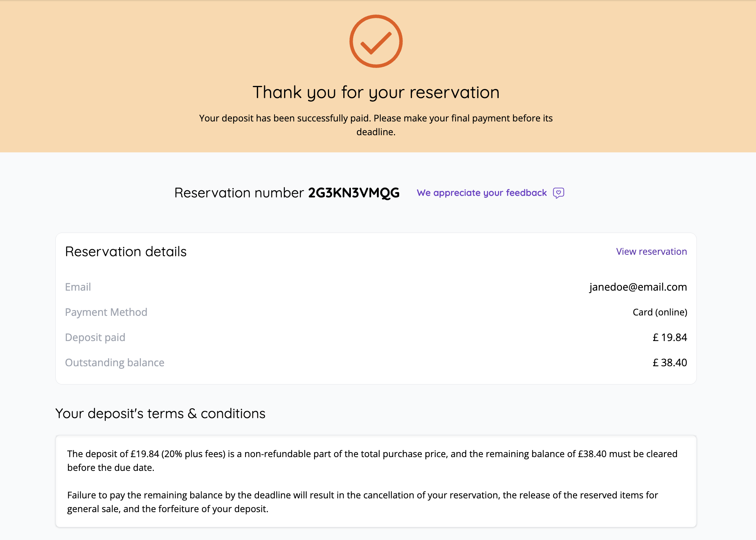This screenshot has height=540, width=756.
Task: Click the feedback heart speech bubble icon
Action: tap(558, 193)
